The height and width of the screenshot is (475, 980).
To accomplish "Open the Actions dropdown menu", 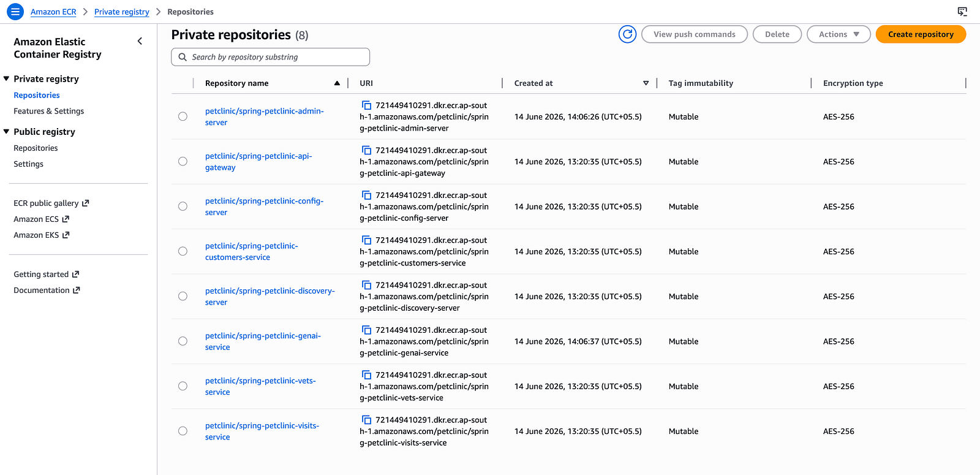I will [839, 34].
